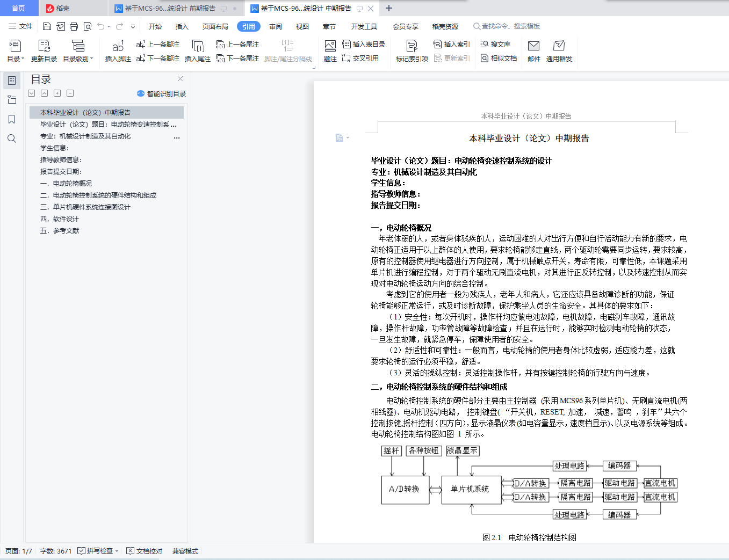Click the 插入脚注 insert footnote icon

pyautogui.click(x=118, y=46)
